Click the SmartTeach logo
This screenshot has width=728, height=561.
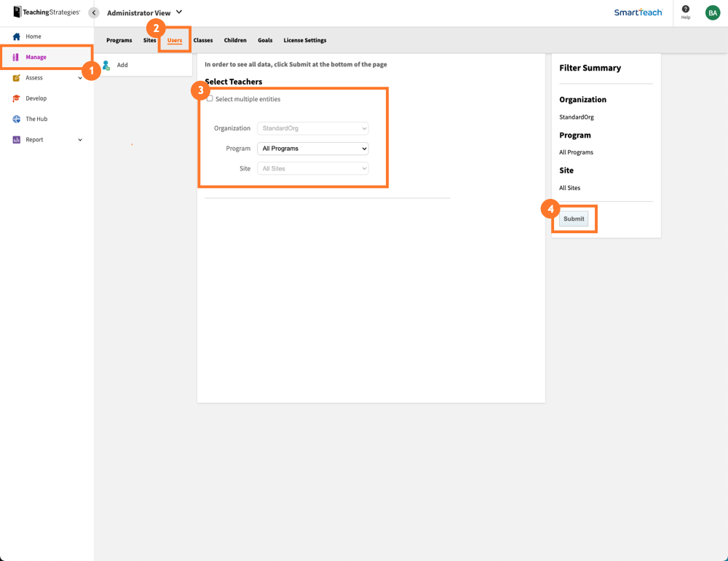638,12
